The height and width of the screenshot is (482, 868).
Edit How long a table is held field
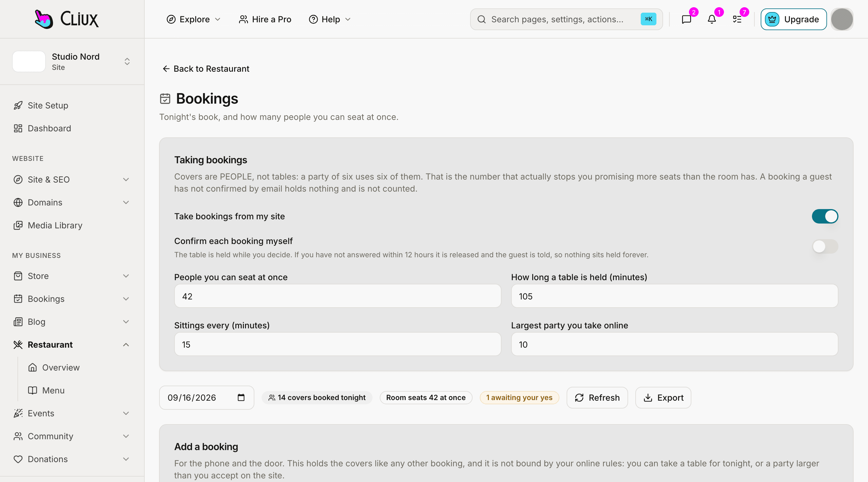(x=675, y=296)
